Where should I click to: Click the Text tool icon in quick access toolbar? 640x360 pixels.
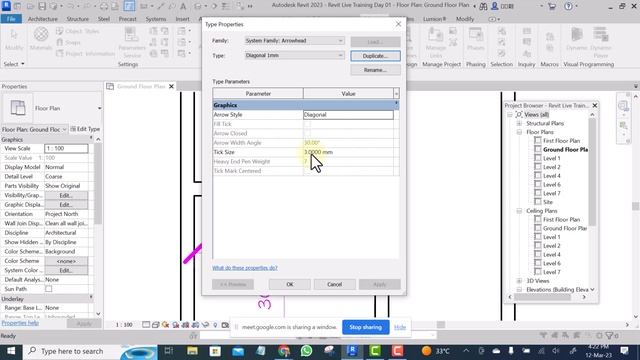[x=183, y=7]
